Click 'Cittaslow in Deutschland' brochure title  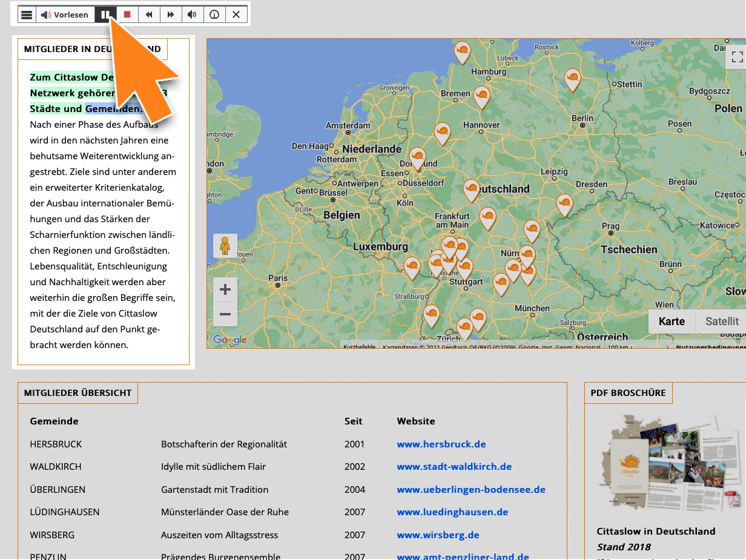tap(656, 531)
